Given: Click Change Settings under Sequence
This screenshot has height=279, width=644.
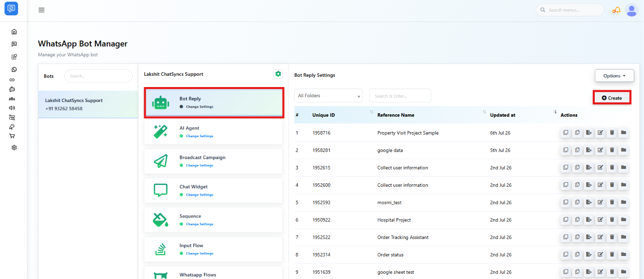Looking at the screenshot, I should coord(199,224).
